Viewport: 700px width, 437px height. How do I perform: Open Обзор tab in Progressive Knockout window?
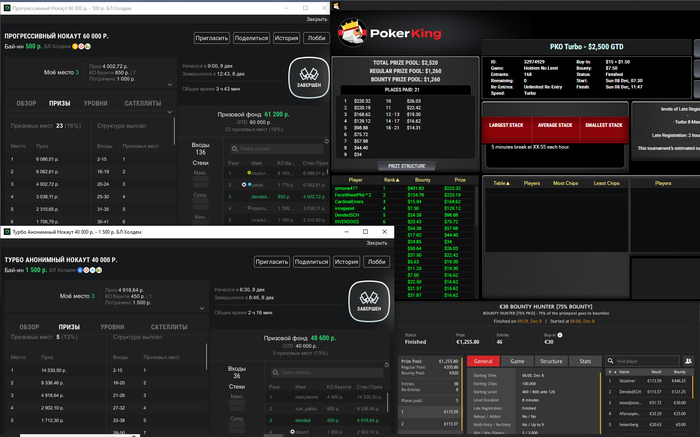pos(26,103)
